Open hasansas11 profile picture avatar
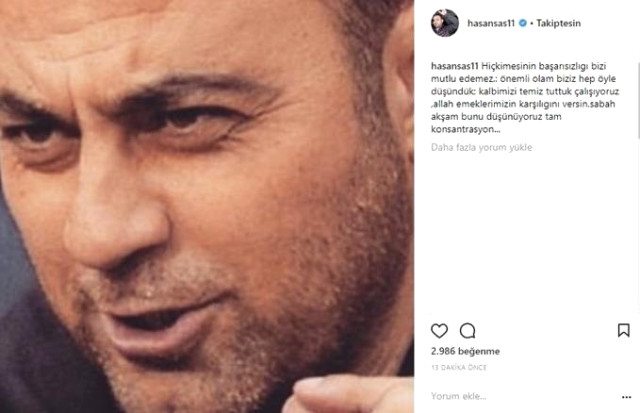The image size is (640, 413). click(x=445, y=23)
